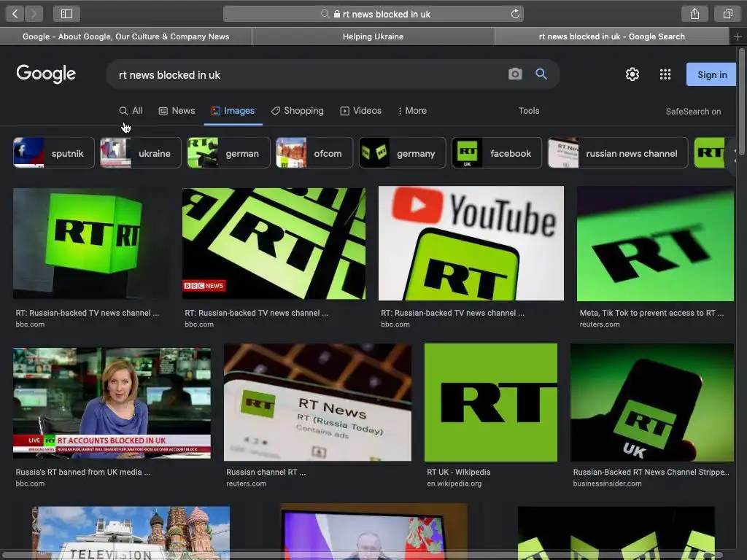
Task: Open the BBC News RT logos image
Action: 274,244
